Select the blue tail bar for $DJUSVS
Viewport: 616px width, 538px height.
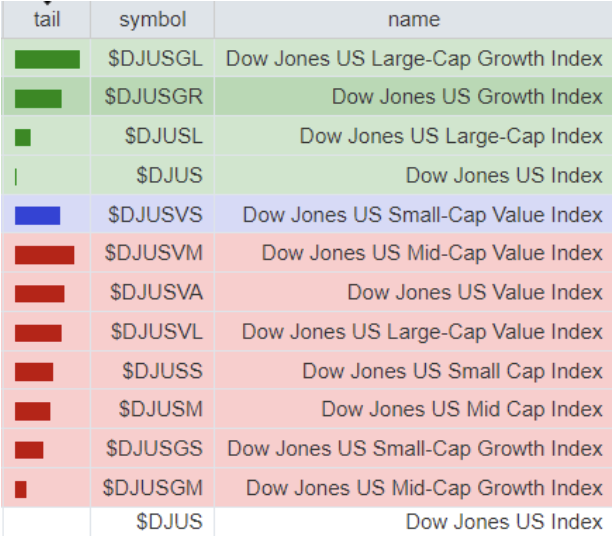38,215
